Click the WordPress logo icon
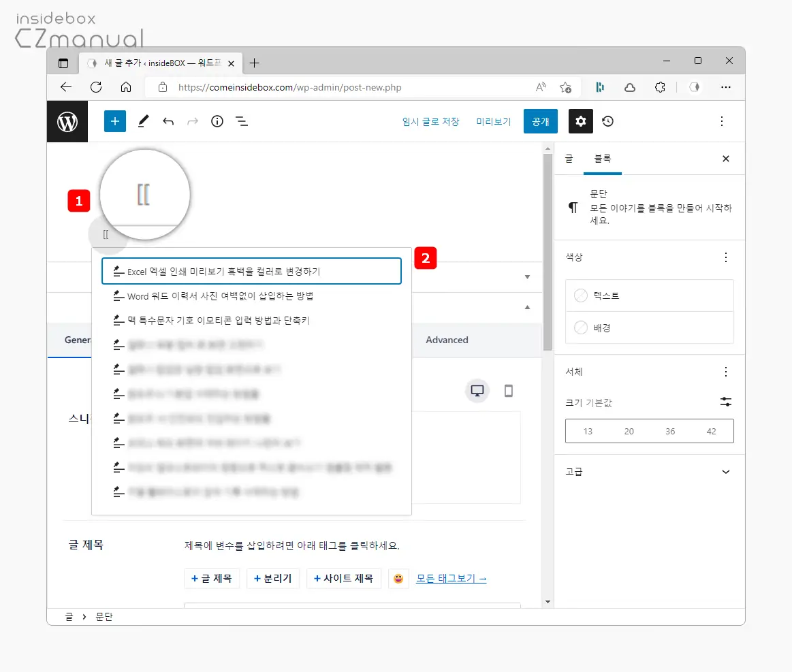Viewport: 792px width, 672px height. coord(67,122)
